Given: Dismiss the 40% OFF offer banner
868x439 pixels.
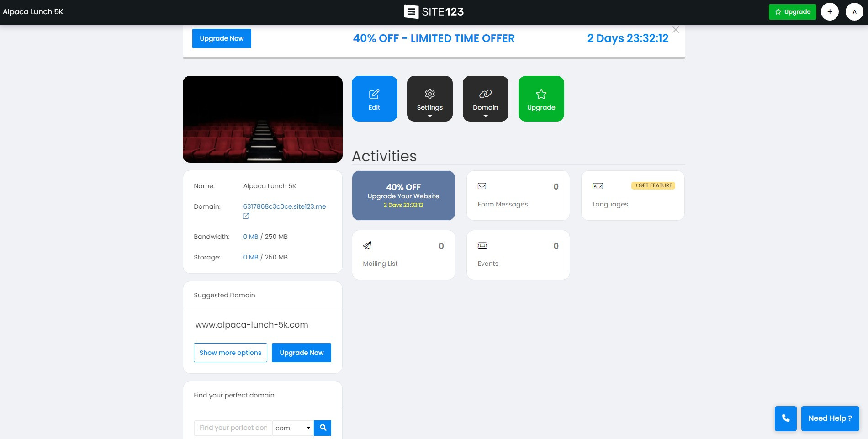Looking at the screenshot, I should coord(676,30).
